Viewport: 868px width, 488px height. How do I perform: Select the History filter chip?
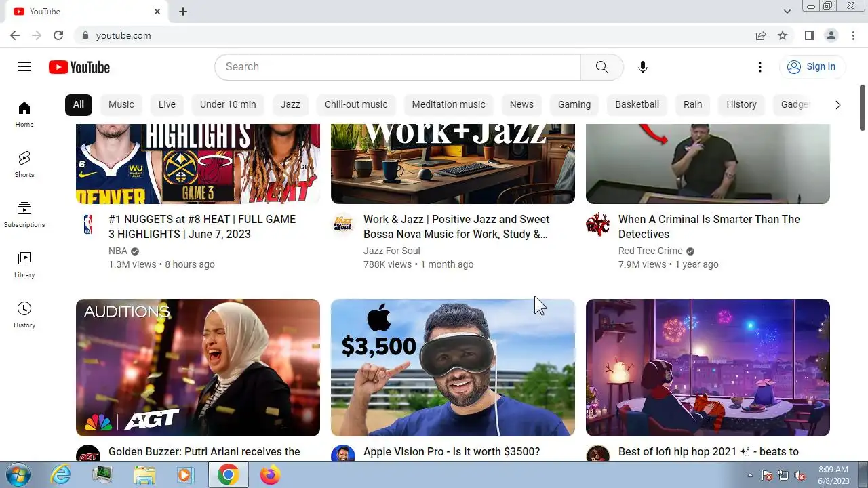coord(741,104)
